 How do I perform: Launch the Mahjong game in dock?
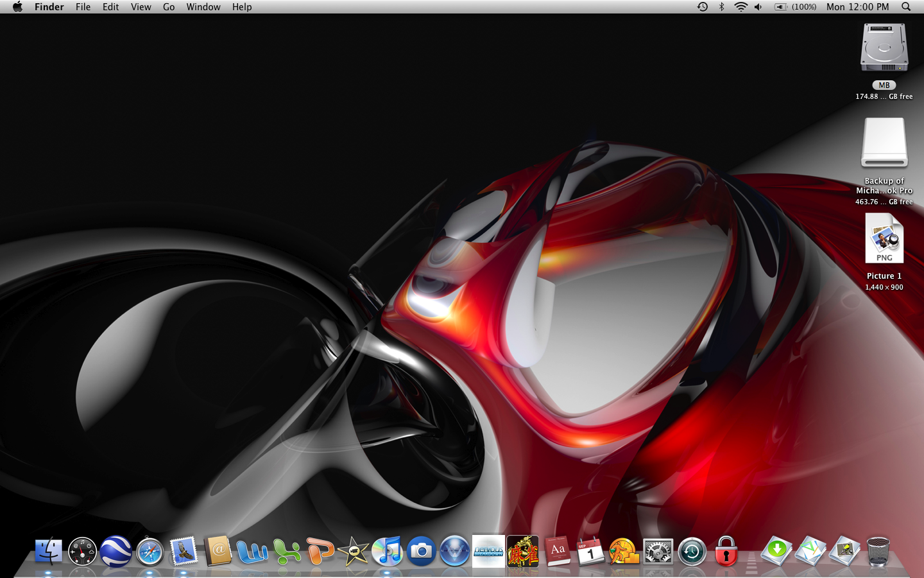[x=523, y=552]
